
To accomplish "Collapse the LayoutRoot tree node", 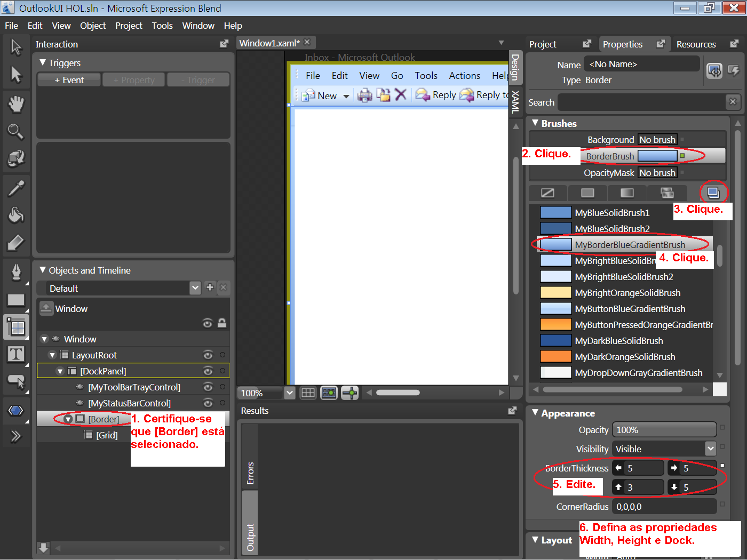I will coord(52,355).
